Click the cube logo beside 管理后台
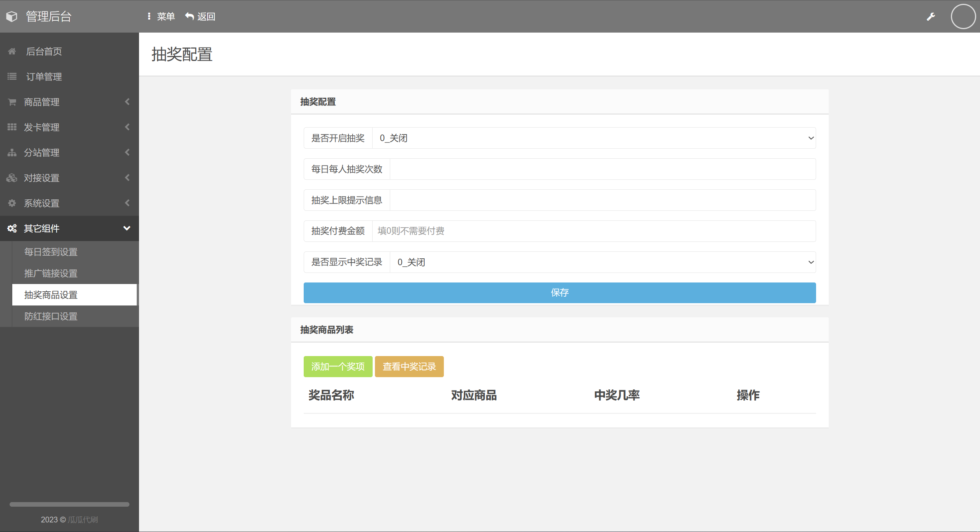This screenshot has height=532, width=980. (12, 16)
